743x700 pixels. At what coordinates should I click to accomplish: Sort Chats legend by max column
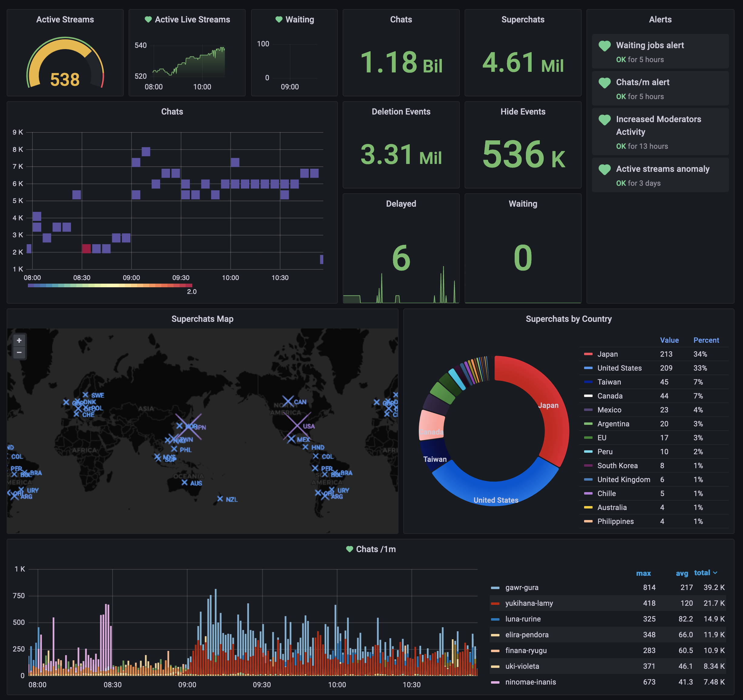643,573
